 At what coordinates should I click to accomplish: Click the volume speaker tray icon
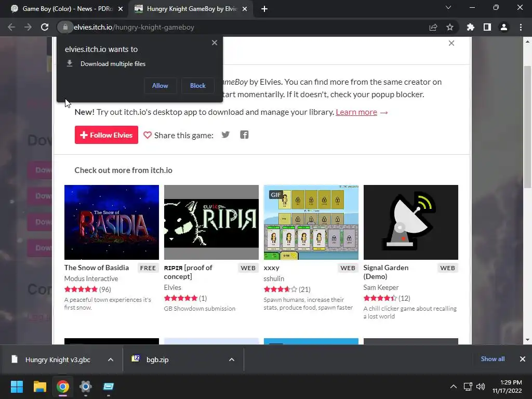coord(481,387)
